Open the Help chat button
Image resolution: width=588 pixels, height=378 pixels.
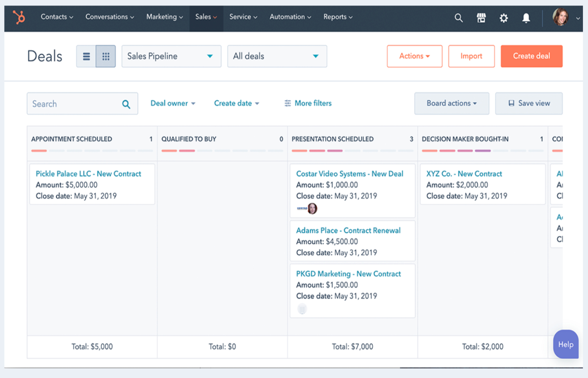566,344
